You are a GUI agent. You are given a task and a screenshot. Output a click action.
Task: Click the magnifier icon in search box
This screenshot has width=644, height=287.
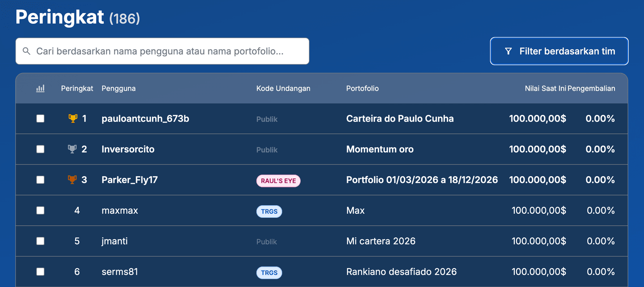click(27, 51)
